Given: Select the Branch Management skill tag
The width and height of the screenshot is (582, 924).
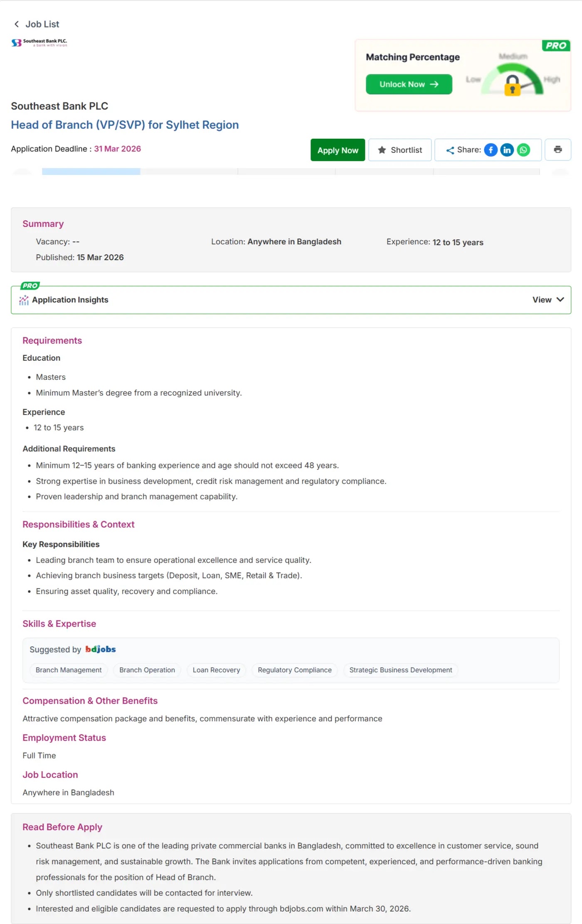Looking at the screenshot, I should pos(69,670).
